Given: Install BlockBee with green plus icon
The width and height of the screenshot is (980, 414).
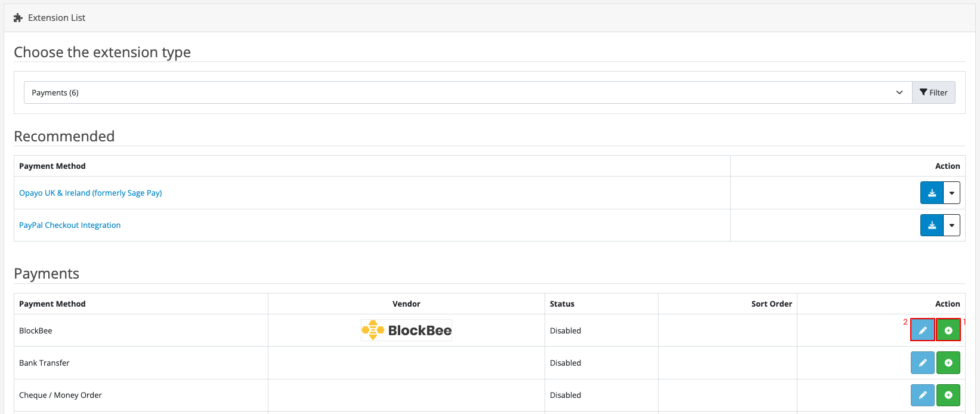Looking at the screenshot, I should [948, 330].
